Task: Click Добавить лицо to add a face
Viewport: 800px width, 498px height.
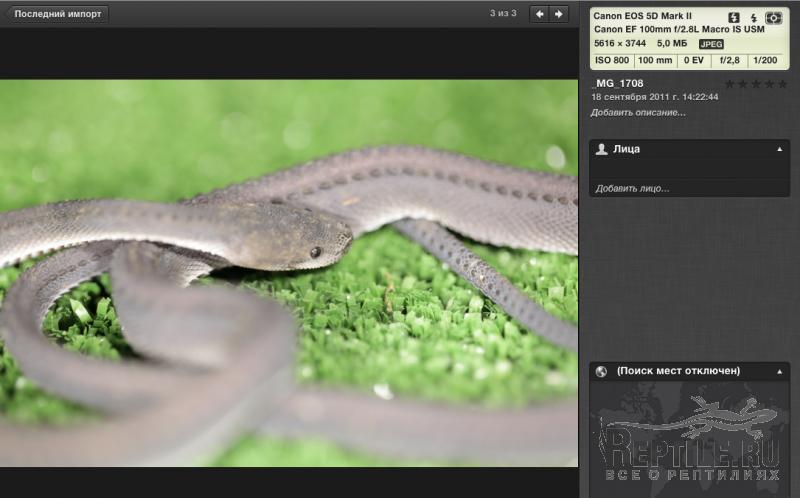Action: pos(632,188)
